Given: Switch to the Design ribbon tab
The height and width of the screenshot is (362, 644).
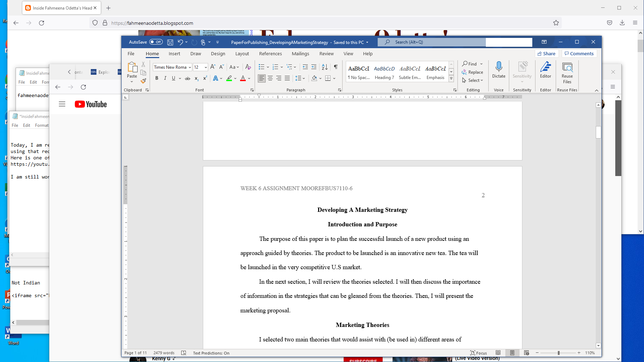Looking at the screenshot, I should click(218, 54).
